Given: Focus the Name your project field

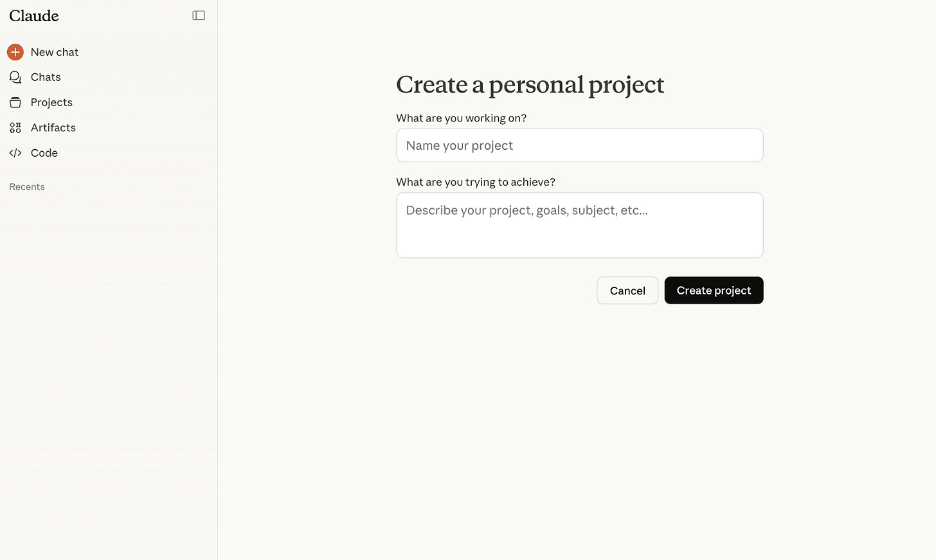Looking at the screenshot, I should tap(579, 145).
